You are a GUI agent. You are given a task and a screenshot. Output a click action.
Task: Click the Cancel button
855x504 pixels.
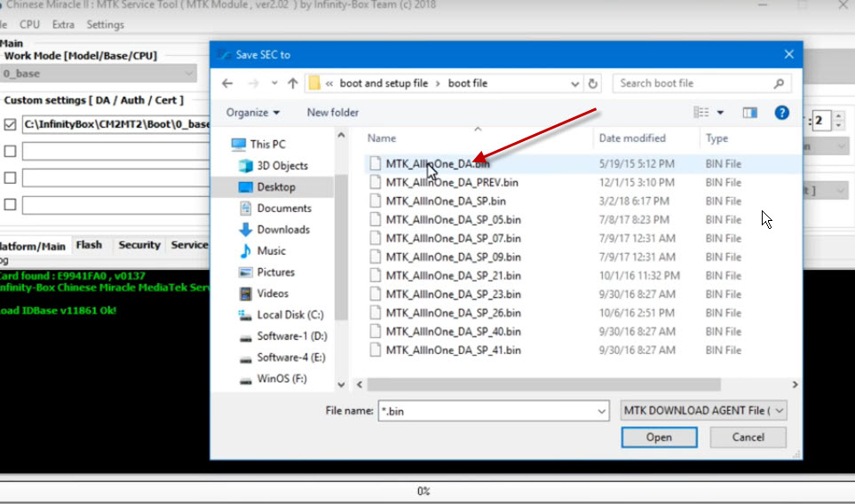pyautogui.click(x=748, y=437)
